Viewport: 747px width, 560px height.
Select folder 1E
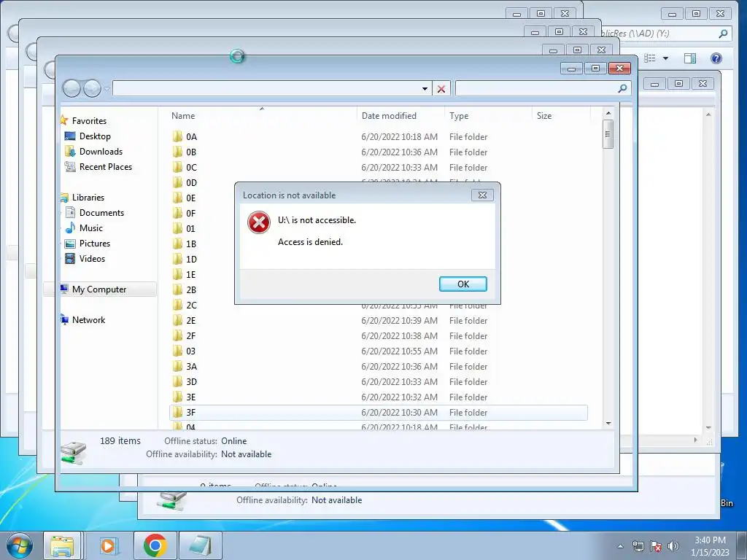click(x=190, y=274)
